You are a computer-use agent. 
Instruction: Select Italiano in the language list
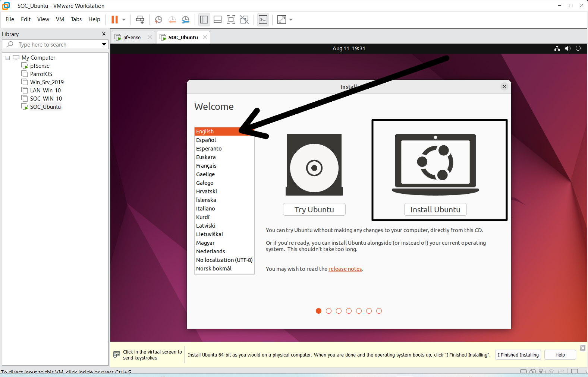224,209
